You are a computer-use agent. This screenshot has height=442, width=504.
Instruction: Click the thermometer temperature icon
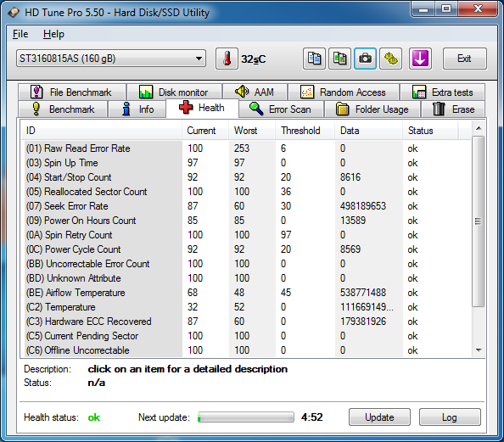pyautogui.click(x=227, y=59)
